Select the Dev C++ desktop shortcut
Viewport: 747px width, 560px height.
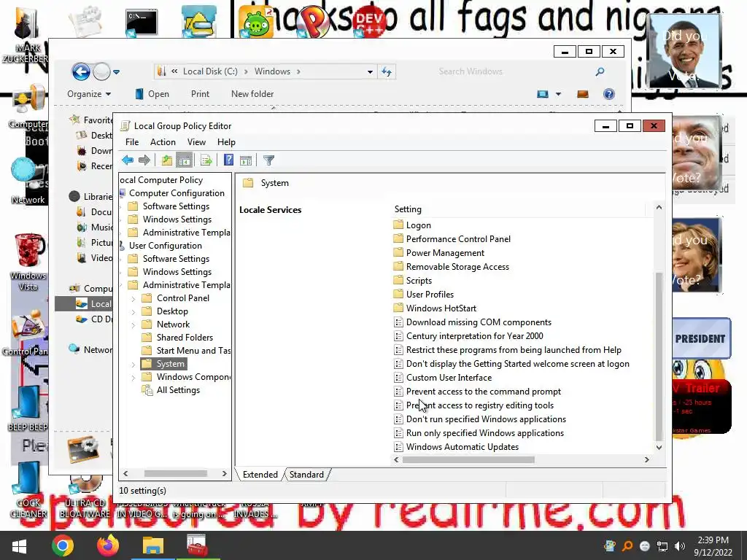[370, 22]
